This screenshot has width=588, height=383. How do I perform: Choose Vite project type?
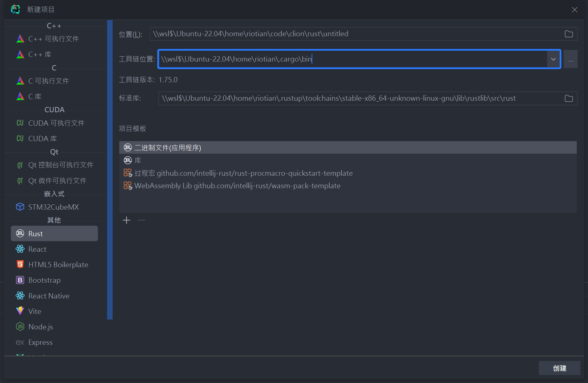coord(54,311)
